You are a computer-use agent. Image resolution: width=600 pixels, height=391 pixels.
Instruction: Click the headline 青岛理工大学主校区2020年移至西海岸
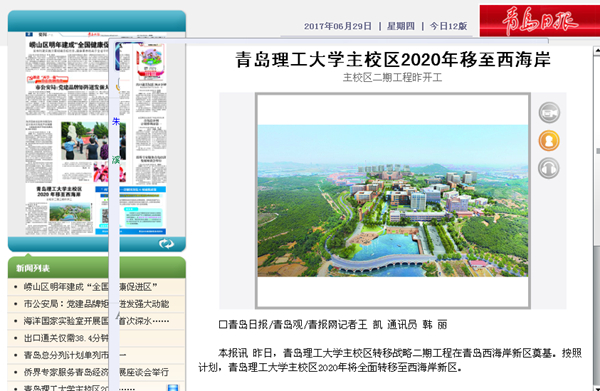tap(393, 60)
